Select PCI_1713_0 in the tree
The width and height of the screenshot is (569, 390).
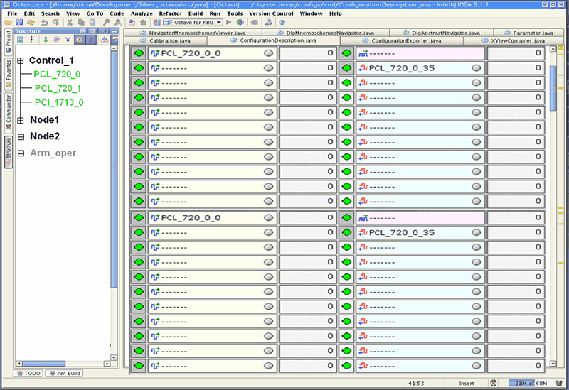[59, 103]
